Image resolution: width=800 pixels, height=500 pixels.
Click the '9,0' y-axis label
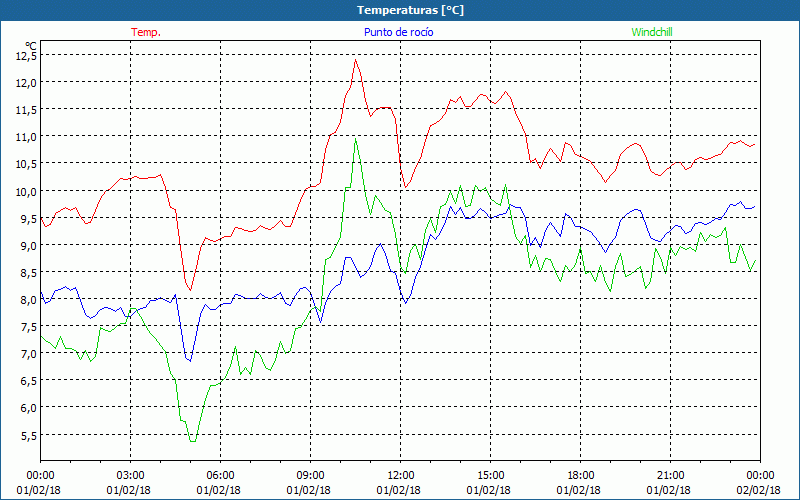coord(29,246)
